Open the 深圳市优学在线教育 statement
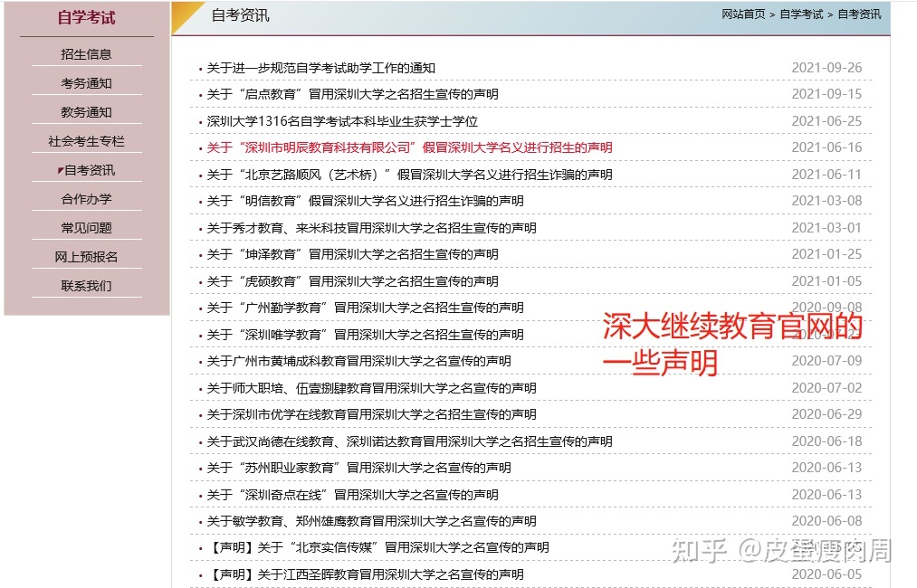Image resolution: width=917 pixels, height=588 pixels. pos(371,414)
